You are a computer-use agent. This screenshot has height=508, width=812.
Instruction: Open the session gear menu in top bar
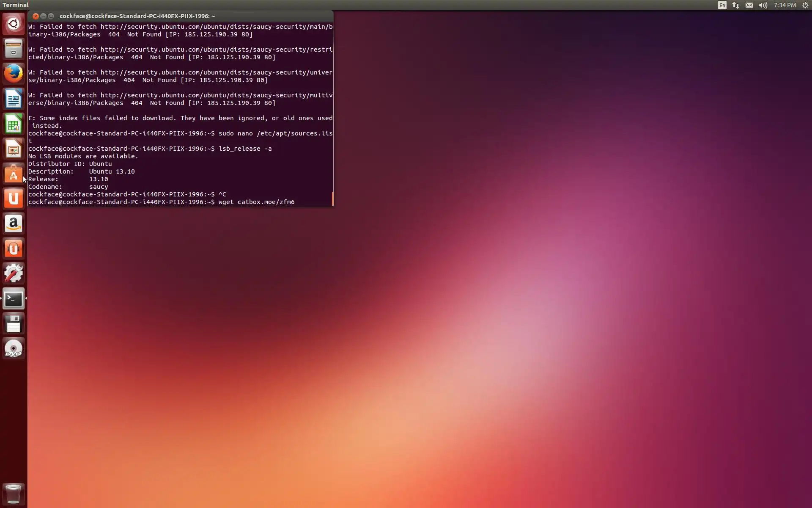pos(805,5)
